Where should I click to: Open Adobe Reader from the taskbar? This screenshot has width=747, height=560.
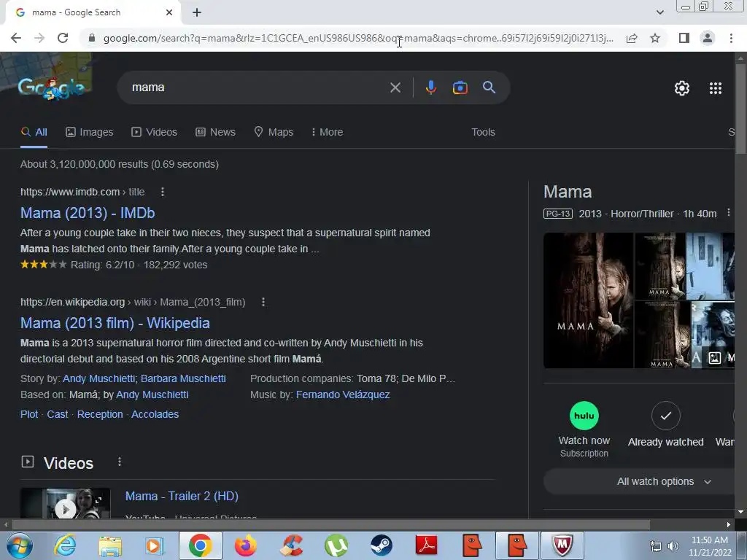pyautogui.click(x=426, y=545)
